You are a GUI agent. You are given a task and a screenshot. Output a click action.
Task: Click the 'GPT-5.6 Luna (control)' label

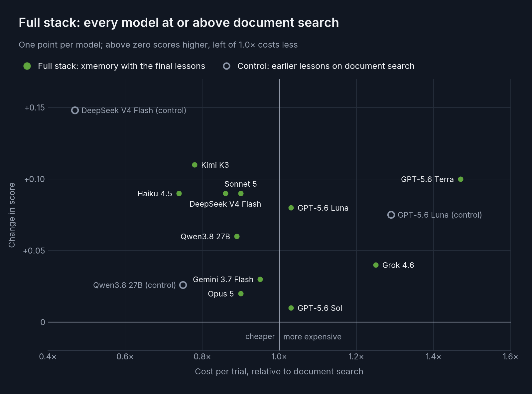[x=440, y=215]
